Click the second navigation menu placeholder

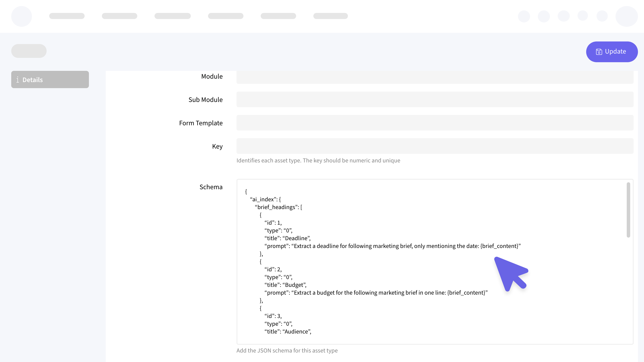click(120, 16)
